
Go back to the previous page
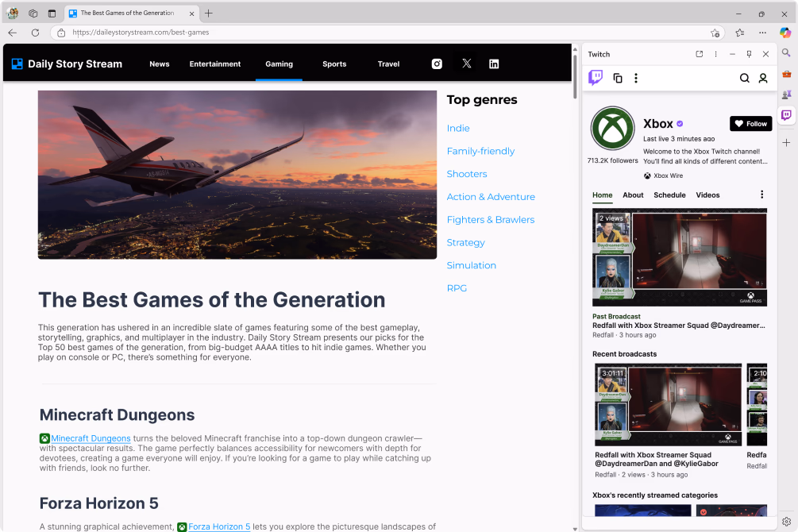13,33
